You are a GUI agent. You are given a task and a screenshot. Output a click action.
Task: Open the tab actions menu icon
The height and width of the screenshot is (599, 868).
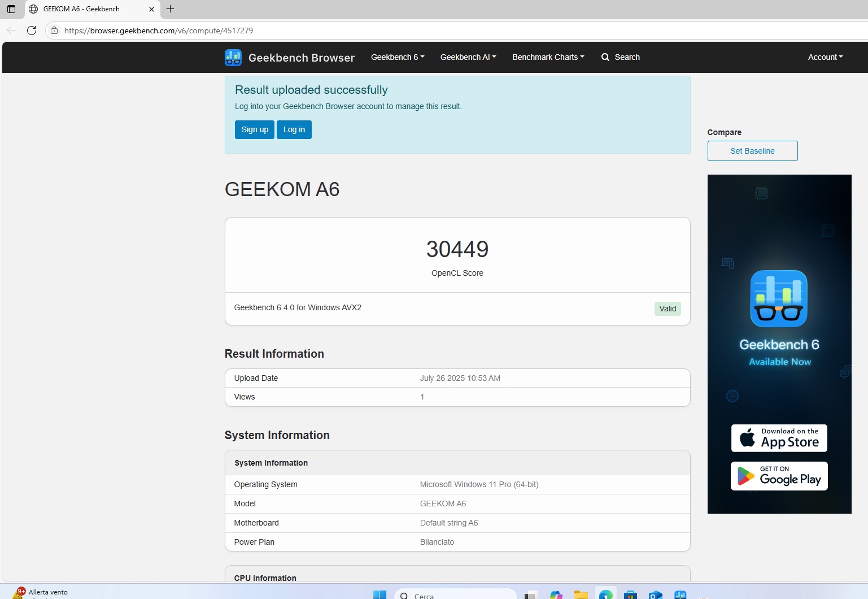pyautogui.click(x=11, y=9)
